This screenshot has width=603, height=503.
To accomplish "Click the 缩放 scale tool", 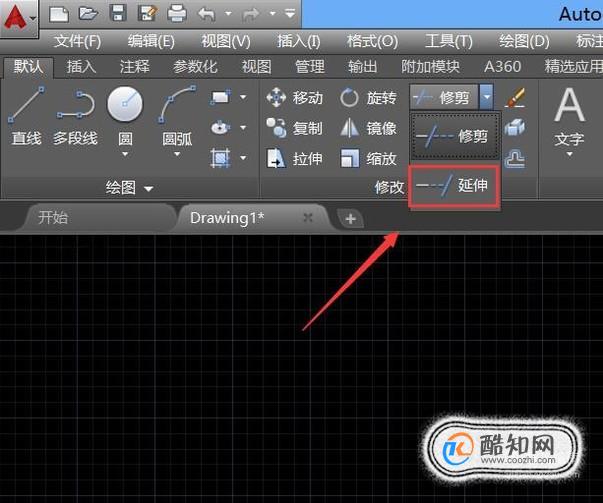I will 368,158.
